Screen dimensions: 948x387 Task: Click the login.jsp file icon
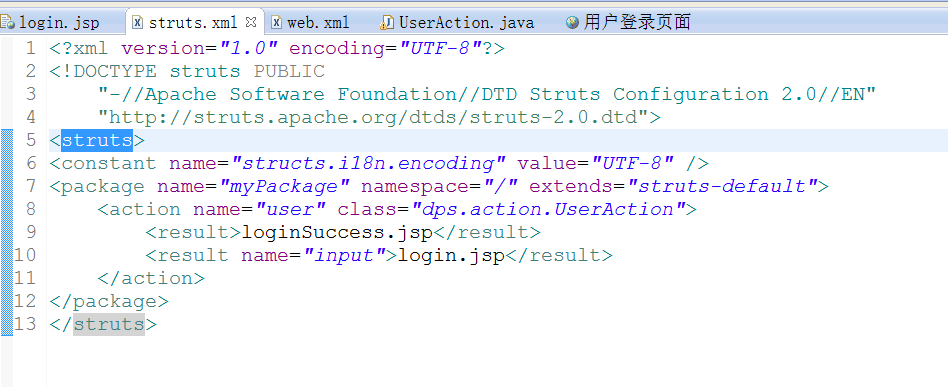point(8,23)
